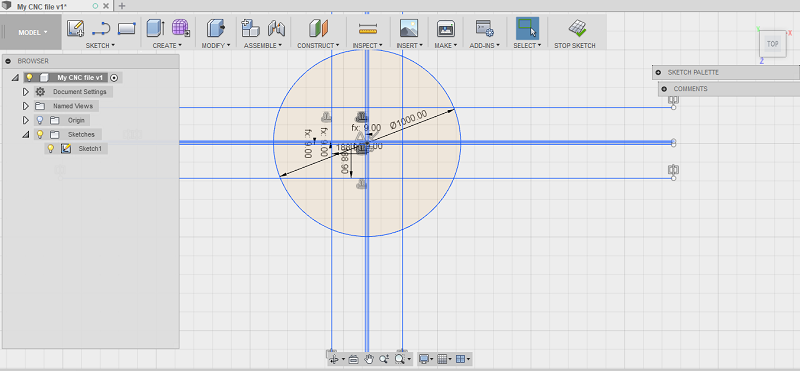
Task: Open the ADD-INS menu
Action: (x=484, y=45)
